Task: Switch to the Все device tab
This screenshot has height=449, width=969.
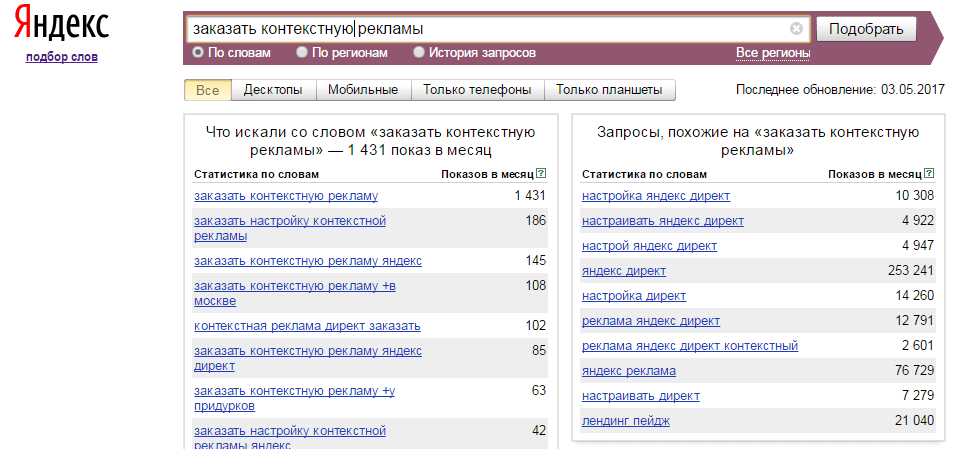Action: (x=208, y=90)
